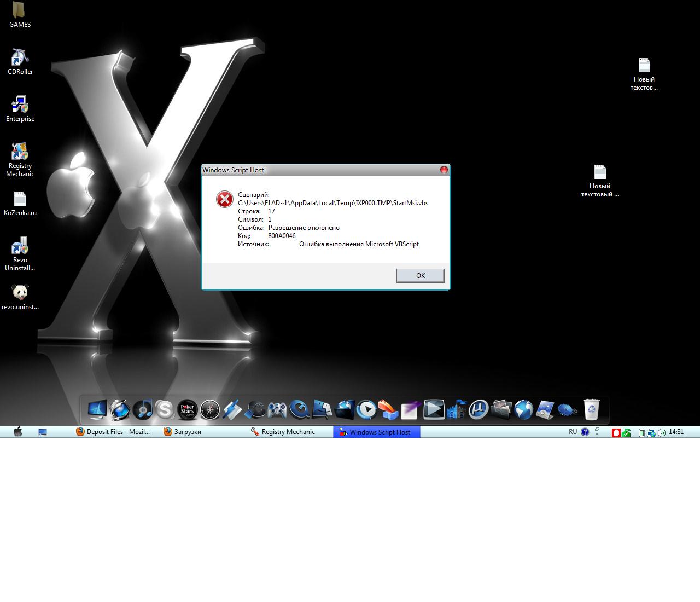Open the compass Safari dock icon

pyautogui.click(x=209, y=409)
